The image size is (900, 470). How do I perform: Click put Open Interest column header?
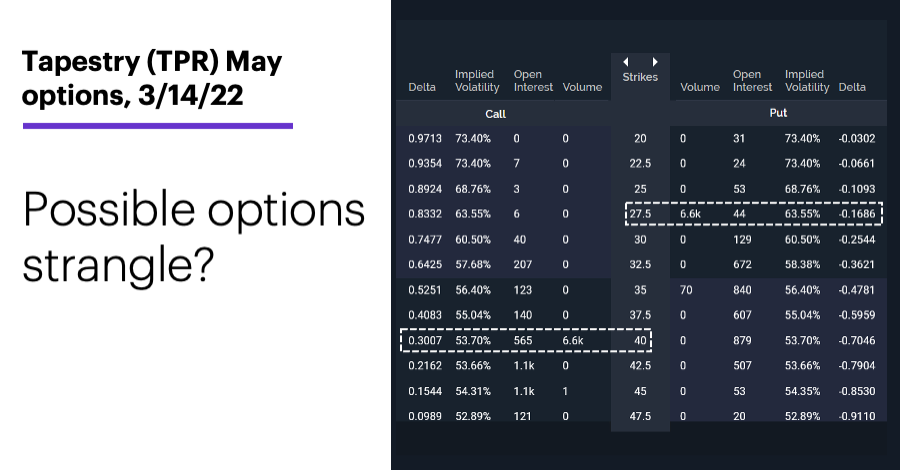click(752, 81)
